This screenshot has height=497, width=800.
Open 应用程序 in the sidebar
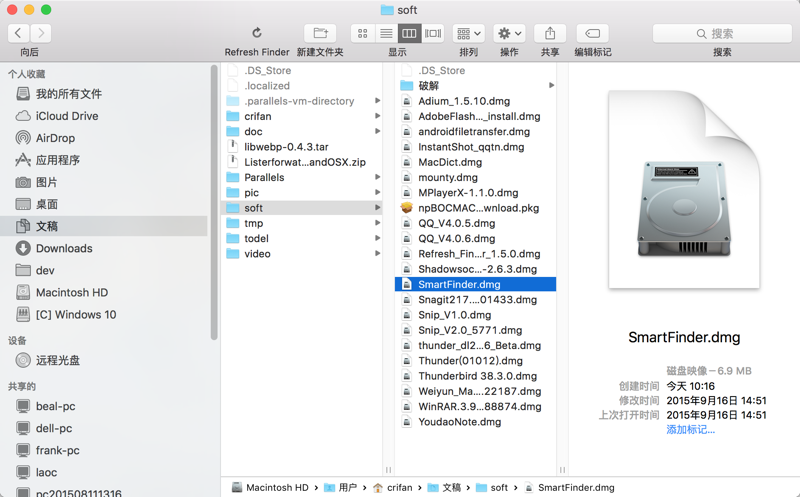click(x=105, y=160)
